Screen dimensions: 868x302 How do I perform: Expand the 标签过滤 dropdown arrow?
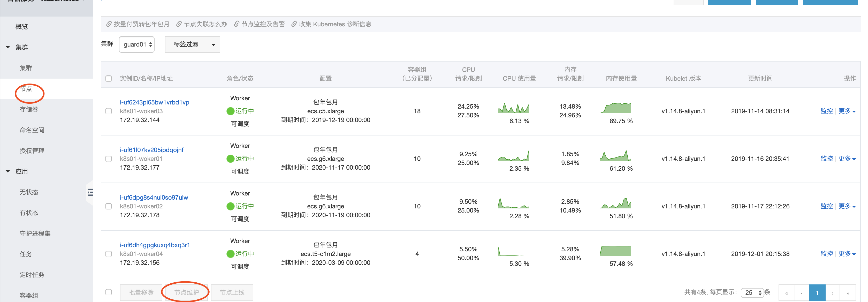(x=213, y=44)
